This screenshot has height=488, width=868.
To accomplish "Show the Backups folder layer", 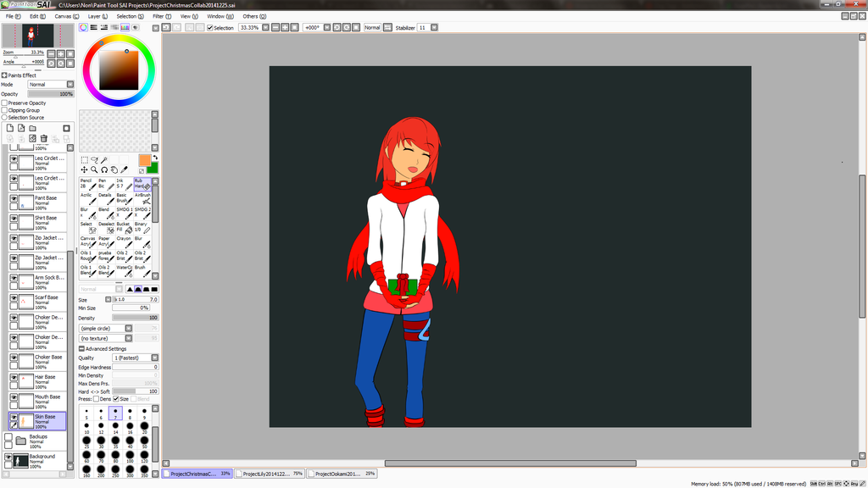I will coord(8,438).
